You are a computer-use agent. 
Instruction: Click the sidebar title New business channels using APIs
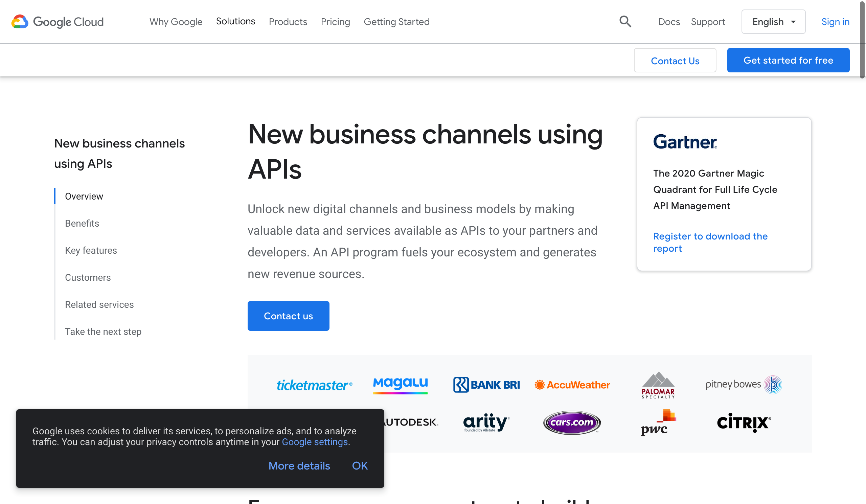coord(120,153)
